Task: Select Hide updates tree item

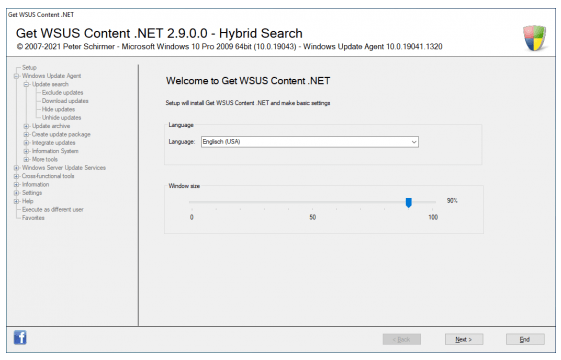Action: (58, 109)
